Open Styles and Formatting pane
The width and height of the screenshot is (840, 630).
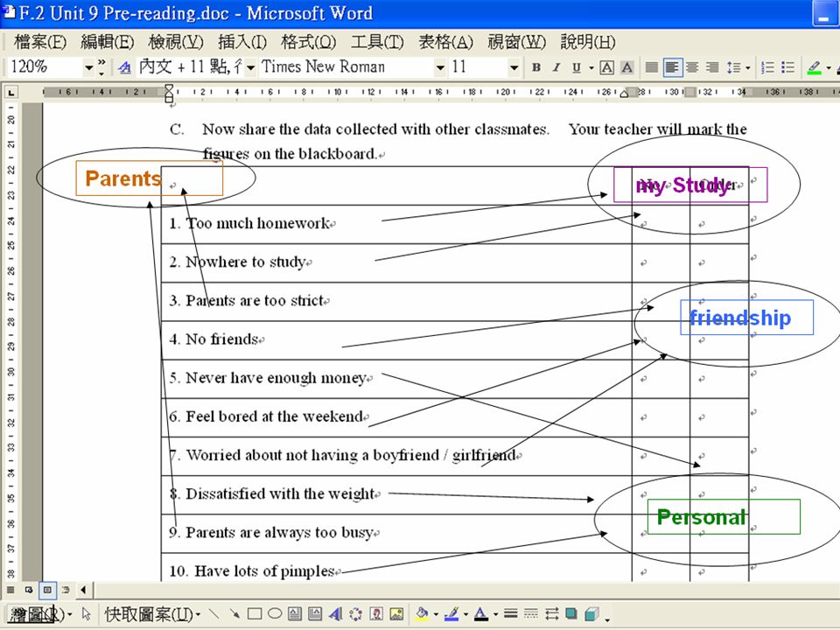point(124,67)
